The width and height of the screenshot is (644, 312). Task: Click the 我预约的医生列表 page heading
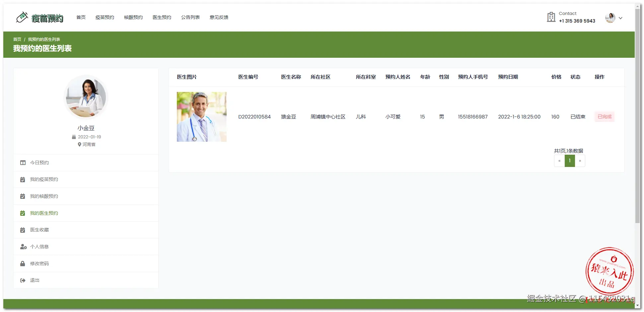click(x=42, y=48)
